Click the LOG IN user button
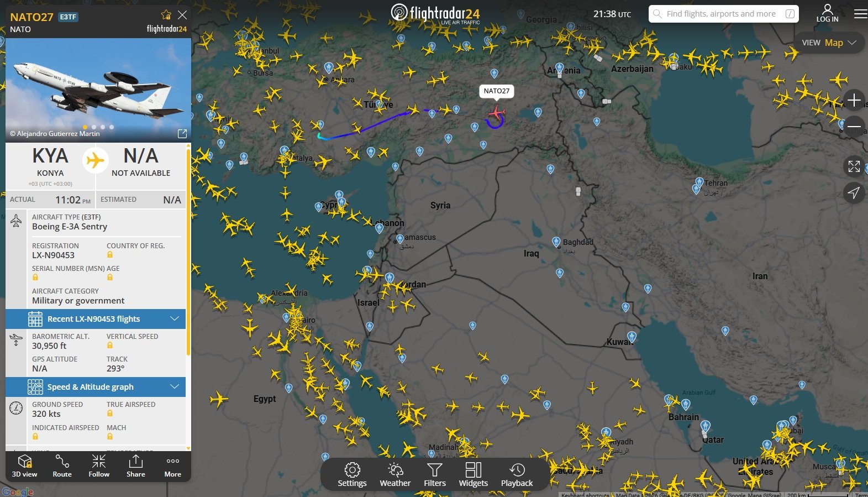Image resolution: width=868 pixels, height=497 pixels. point(827,13)
